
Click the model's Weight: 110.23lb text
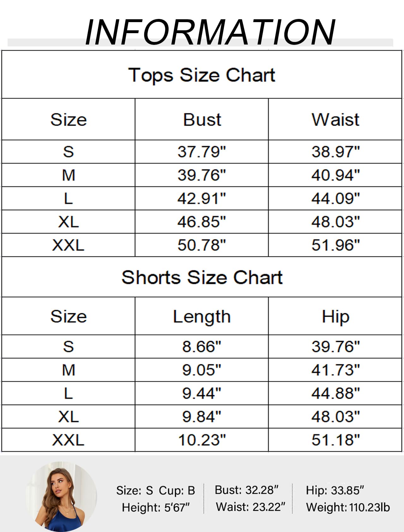[x=348, y=507]
